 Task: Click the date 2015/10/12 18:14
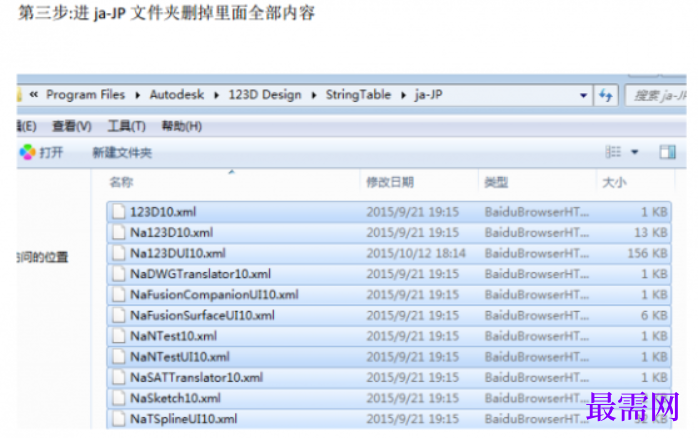pos(416,253)
